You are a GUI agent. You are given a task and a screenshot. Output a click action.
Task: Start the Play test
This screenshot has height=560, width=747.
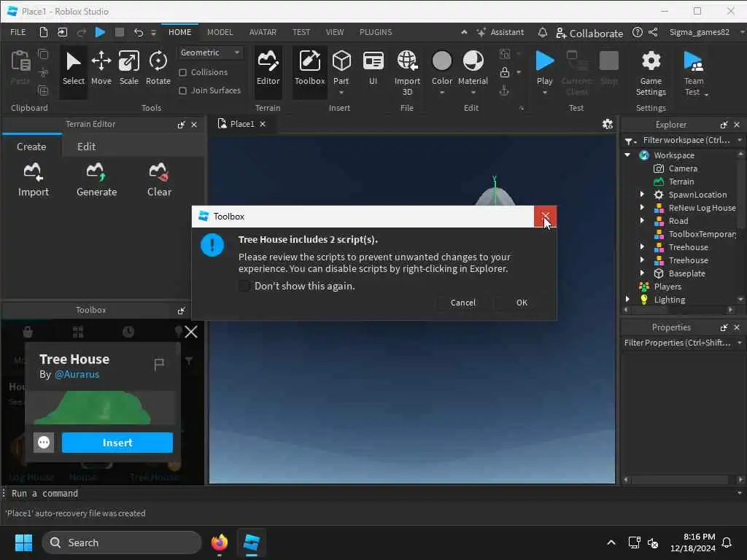[x=544, y=71]
